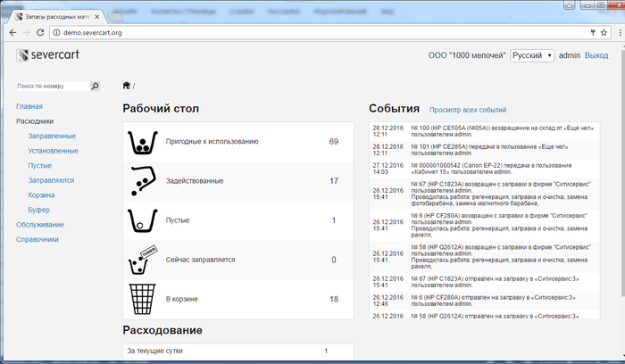This screenshot has height=364, width=625.
Task: Open the home breadcrumb icon
Action: (x=127, y=86)
